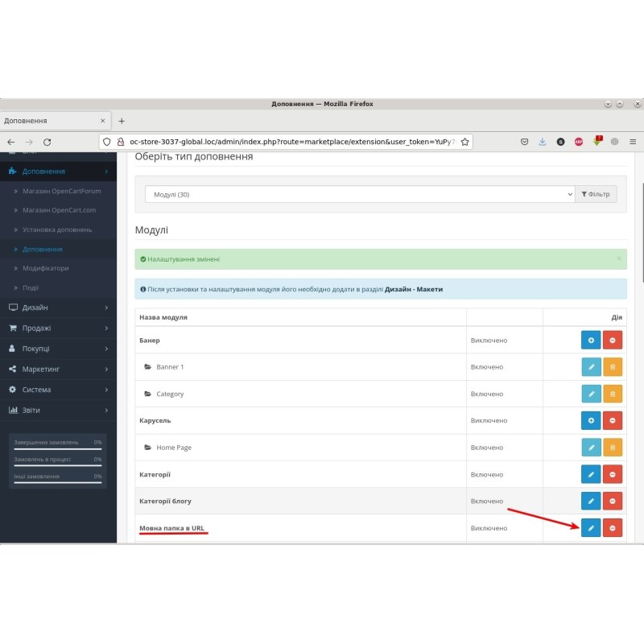Click the Фільтр button
The height and width of the screenshot is (644, 644).
[x=596, y=193]
